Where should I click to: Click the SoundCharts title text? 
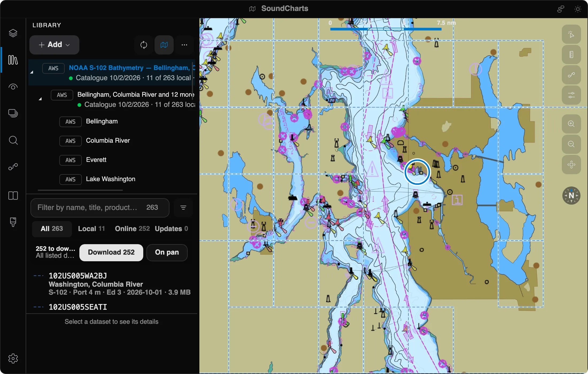[x=285, y=9]
